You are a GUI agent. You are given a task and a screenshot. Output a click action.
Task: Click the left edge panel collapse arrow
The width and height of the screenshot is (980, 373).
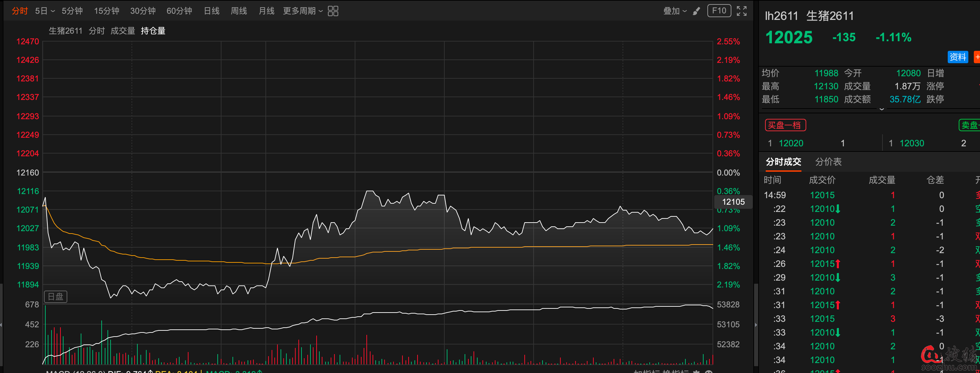point(1,325)
